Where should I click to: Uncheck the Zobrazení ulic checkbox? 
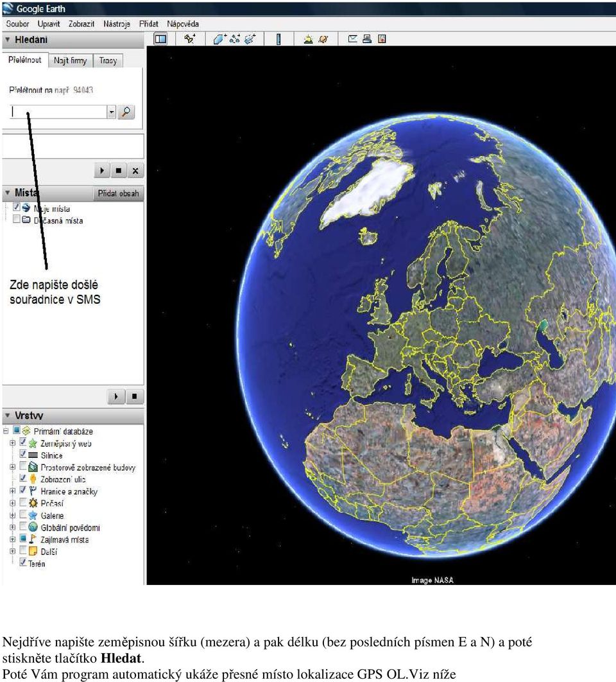pos(23,478)
